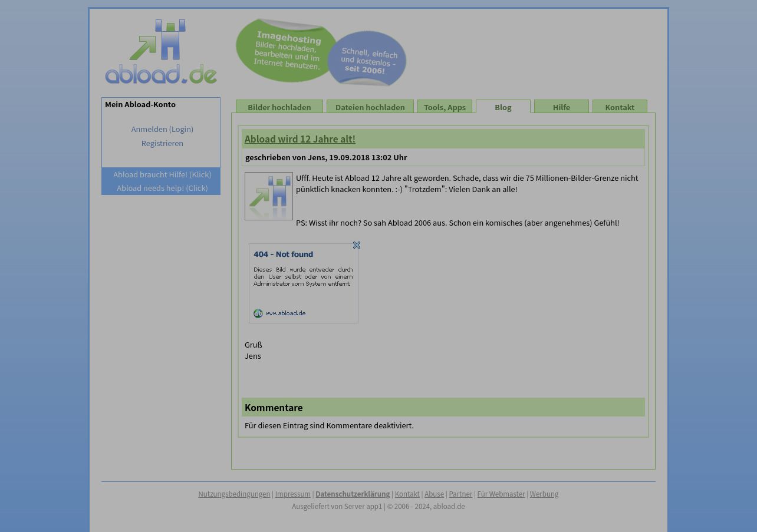Image resolution: width=757 pixels, height=532 pixels.
Task: Click text 'Für diesen Eintrag sind Kommentare deaktiviert.'
Action: point(329,425)
